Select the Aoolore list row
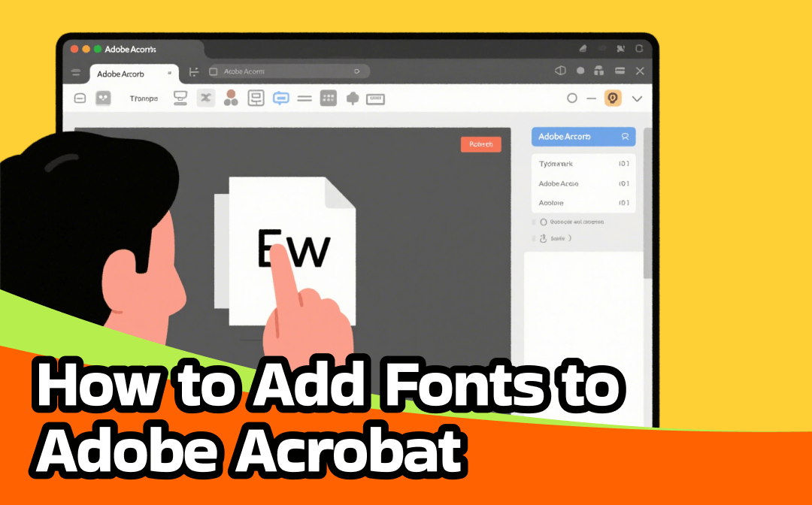This screenshot has width=812, height=505. 583,203
